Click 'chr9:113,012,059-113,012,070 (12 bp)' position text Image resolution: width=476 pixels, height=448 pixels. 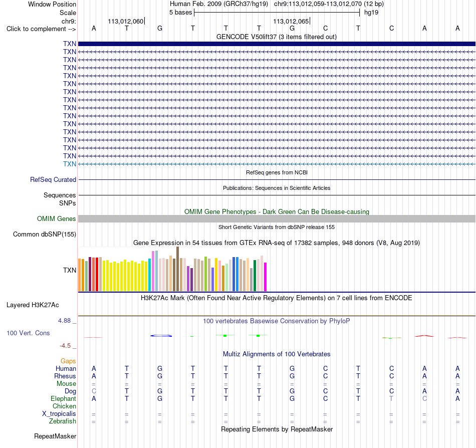point(329,4)
